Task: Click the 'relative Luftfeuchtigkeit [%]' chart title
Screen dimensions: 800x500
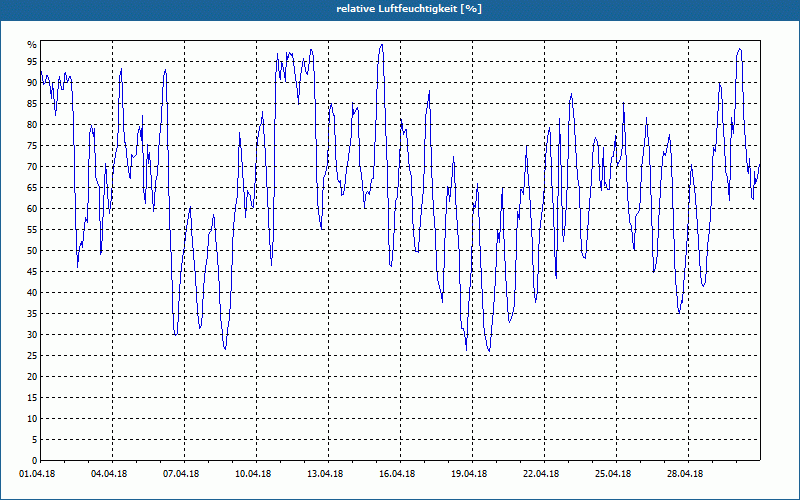Action: (409, 9)
